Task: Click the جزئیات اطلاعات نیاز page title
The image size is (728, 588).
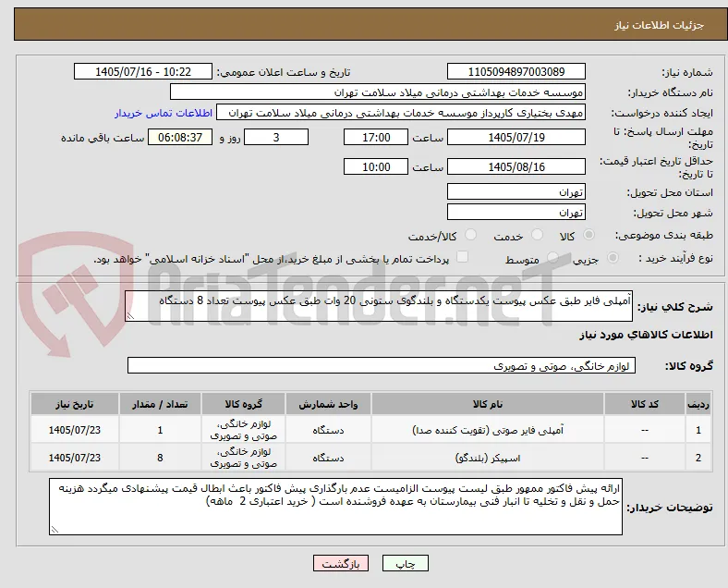Action: [659, 25]
